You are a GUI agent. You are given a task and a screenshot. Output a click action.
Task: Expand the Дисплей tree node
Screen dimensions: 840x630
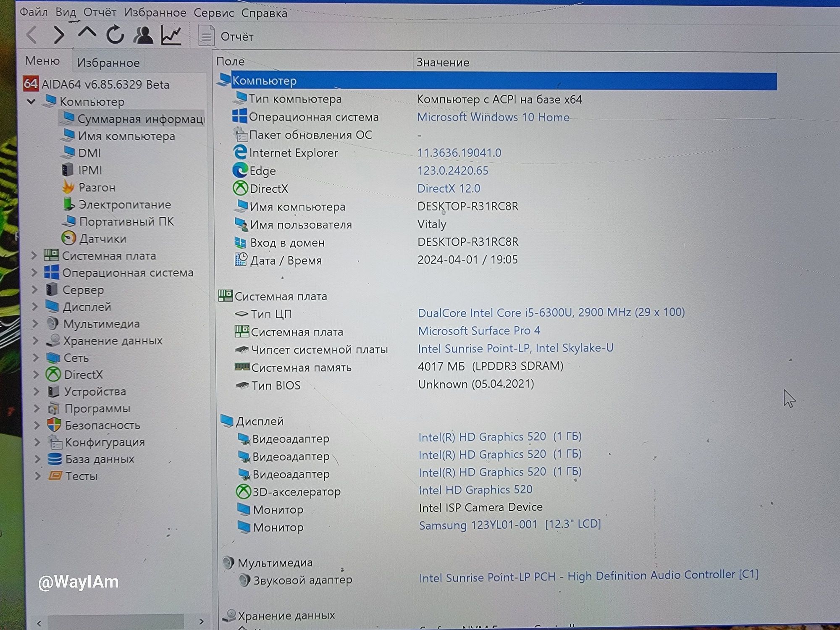35,307
